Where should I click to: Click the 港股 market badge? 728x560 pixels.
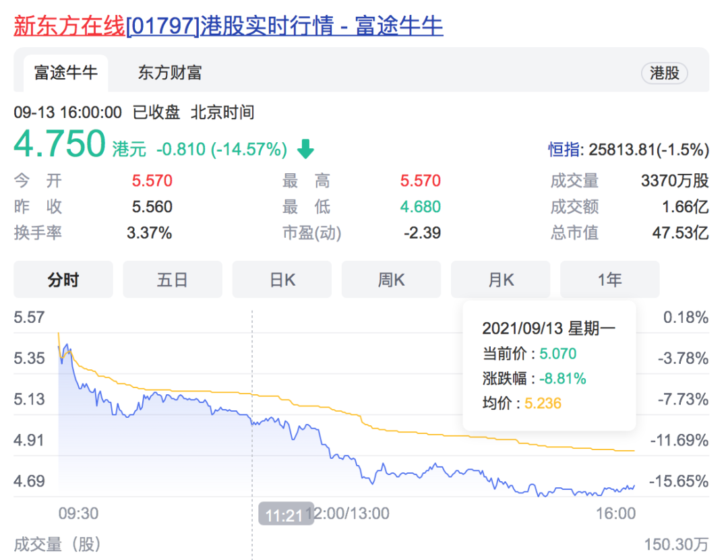(x=665, y=73)
